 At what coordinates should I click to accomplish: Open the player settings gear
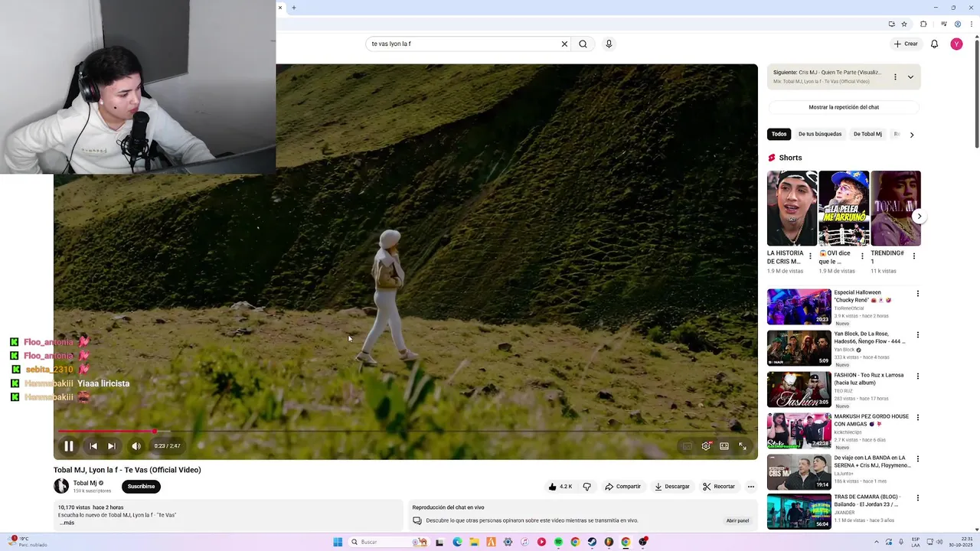click(x=706, y=446)
